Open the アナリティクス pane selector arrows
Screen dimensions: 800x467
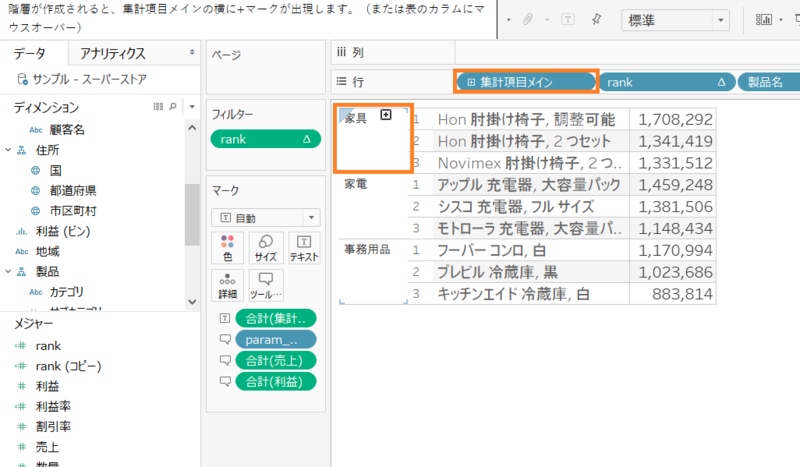point(192,52)
